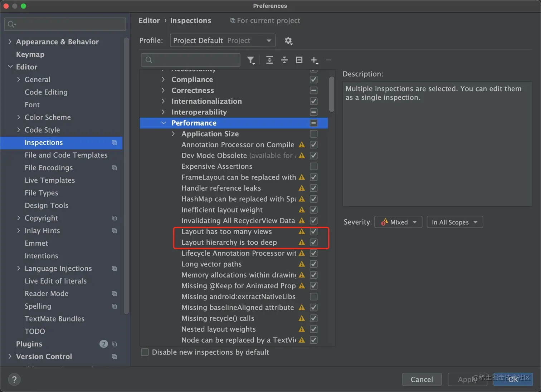
Task: Collapse the Performance inspection group
Action: 164,123
